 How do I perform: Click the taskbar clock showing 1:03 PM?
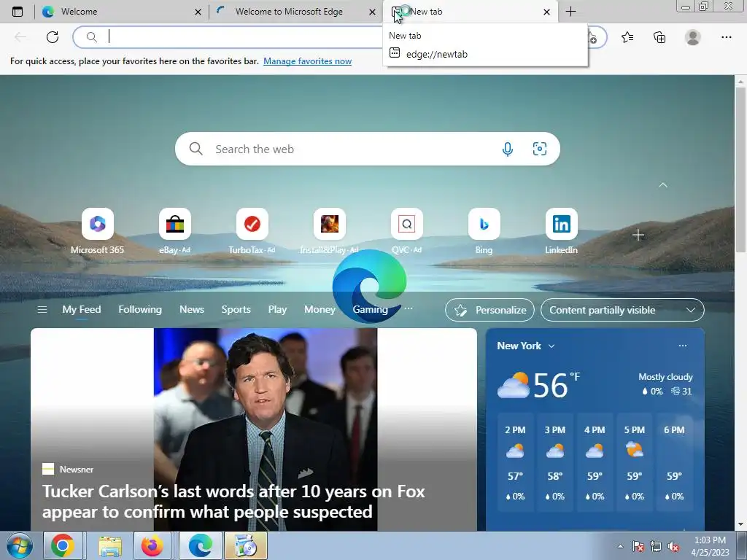pyautogui.click(x=710, y=546)
